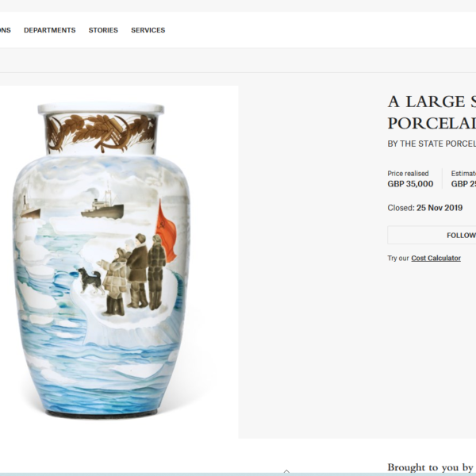
Task: Click the State Porcelain maker subtitle
Action: pos(432,144)
